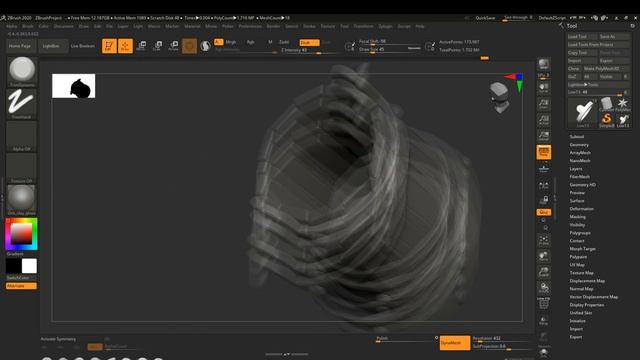Open the Brush menu
This screenshot has height=360, width=640.
28,26
